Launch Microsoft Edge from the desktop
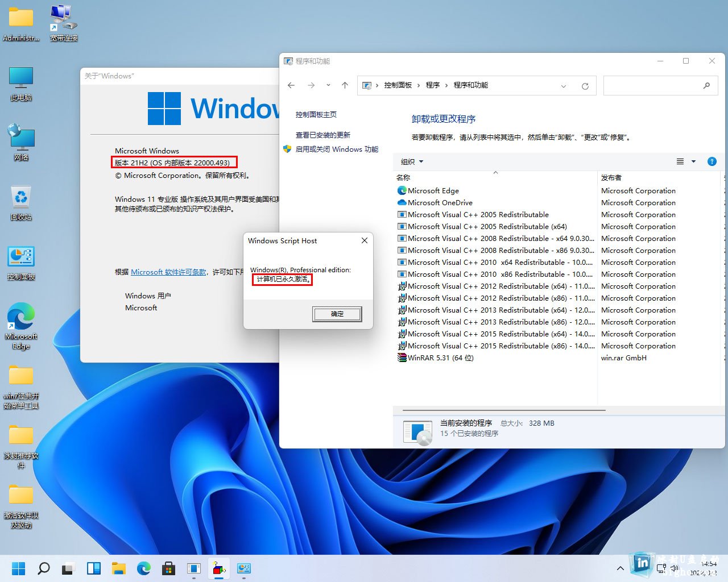The height and width of the screenshot is (582, 728). click(21, 326)
